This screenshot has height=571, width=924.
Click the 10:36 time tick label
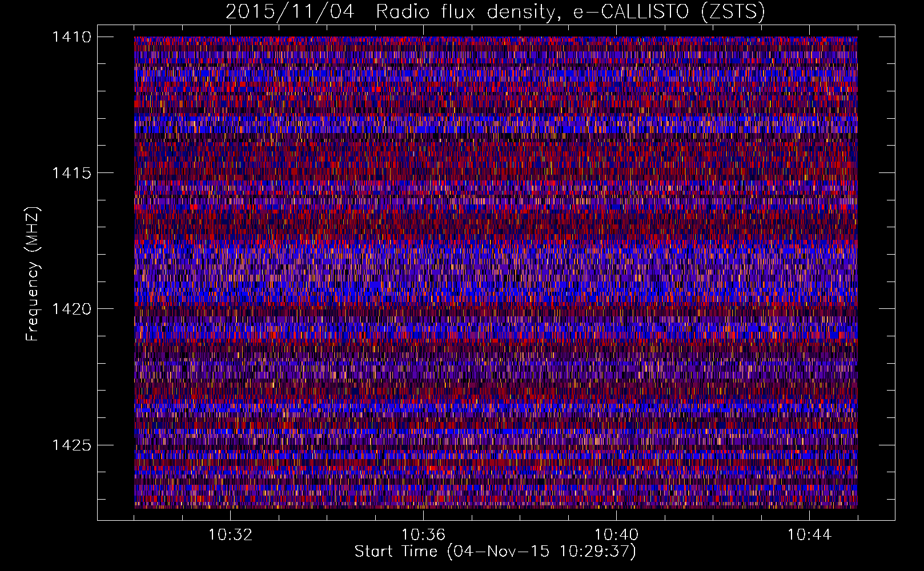click(423, 535)
